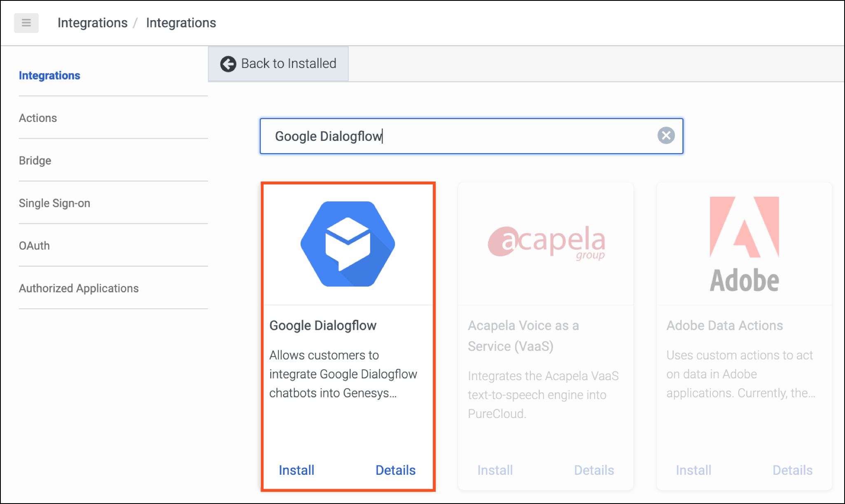
Task: Click the Google Dialogflow hexagon logo
Action: 348,244
